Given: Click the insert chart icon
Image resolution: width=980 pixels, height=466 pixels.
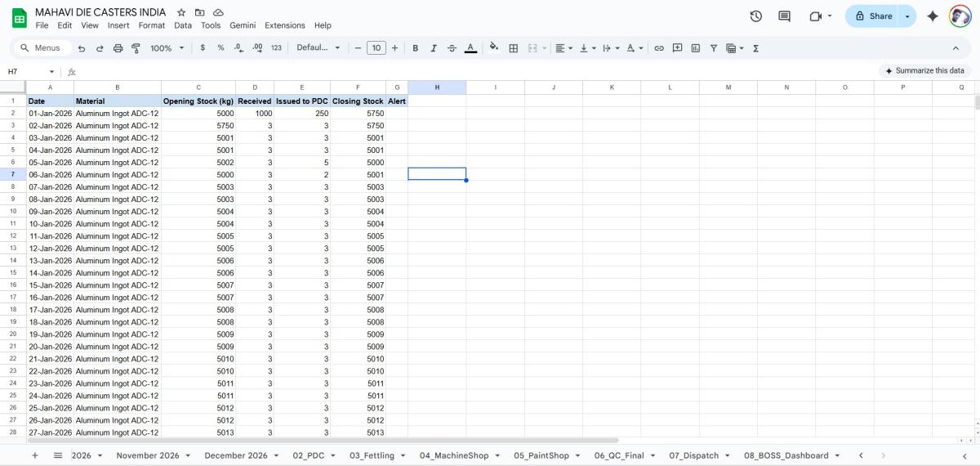Looking at the screenshot, I should [695, 48].
